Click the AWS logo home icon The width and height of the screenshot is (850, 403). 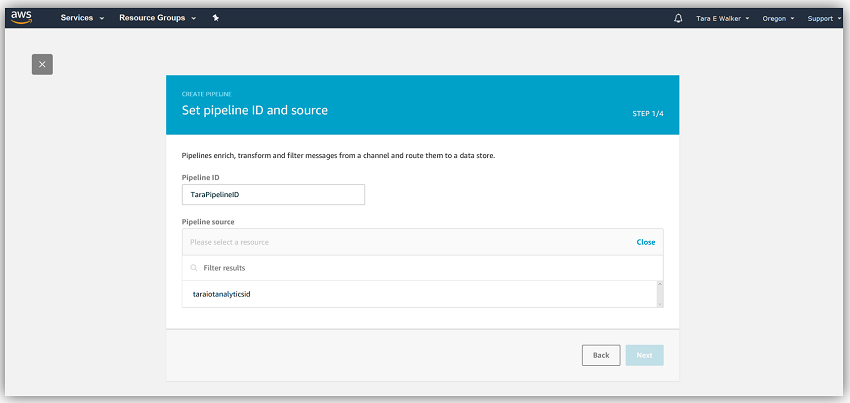coord(22,18)
